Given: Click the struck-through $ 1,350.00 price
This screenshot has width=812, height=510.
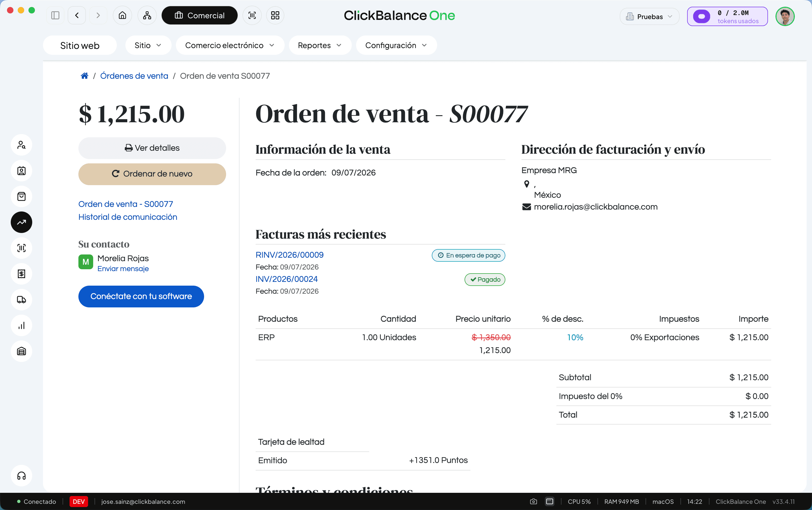Looking at the screenshot, I should (491, 337).
